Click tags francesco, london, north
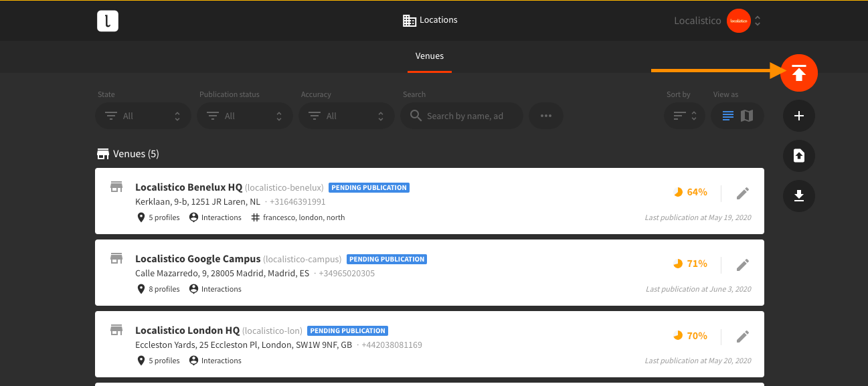This screenshot has height=386, width=868. click(x=298, y=217)
